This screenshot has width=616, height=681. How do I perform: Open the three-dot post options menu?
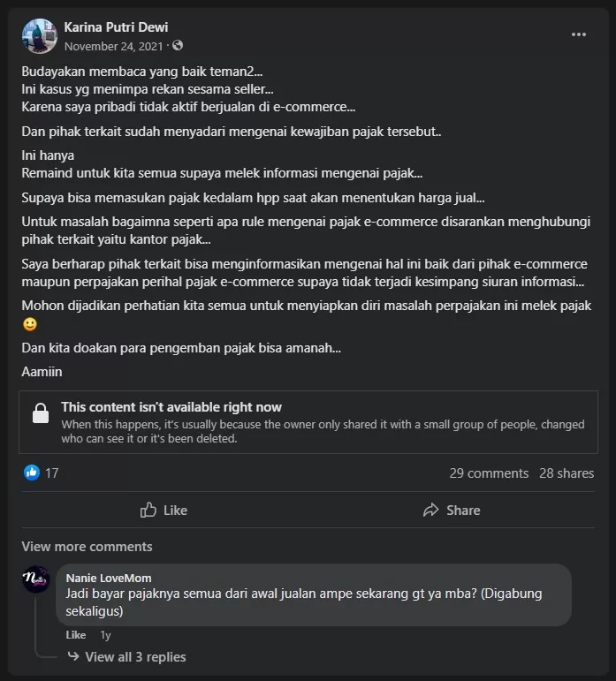pos(579,34)
